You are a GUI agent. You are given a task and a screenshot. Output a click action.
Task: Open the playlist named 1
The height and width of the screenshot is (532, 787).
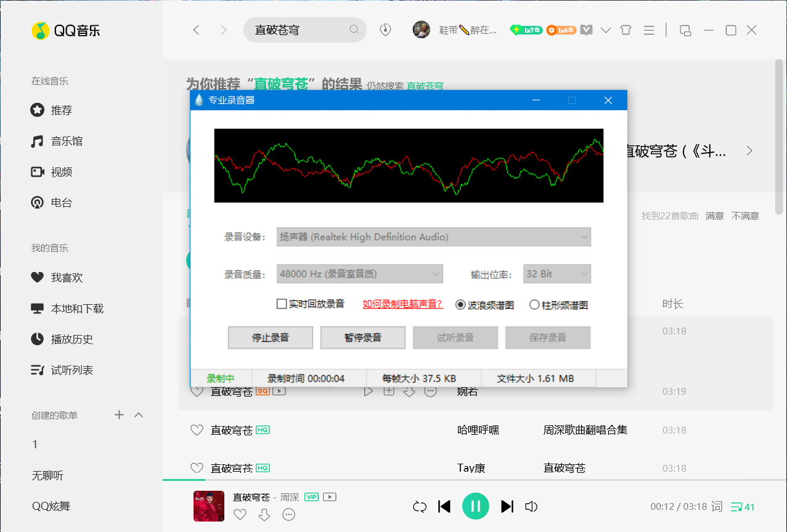35,445
